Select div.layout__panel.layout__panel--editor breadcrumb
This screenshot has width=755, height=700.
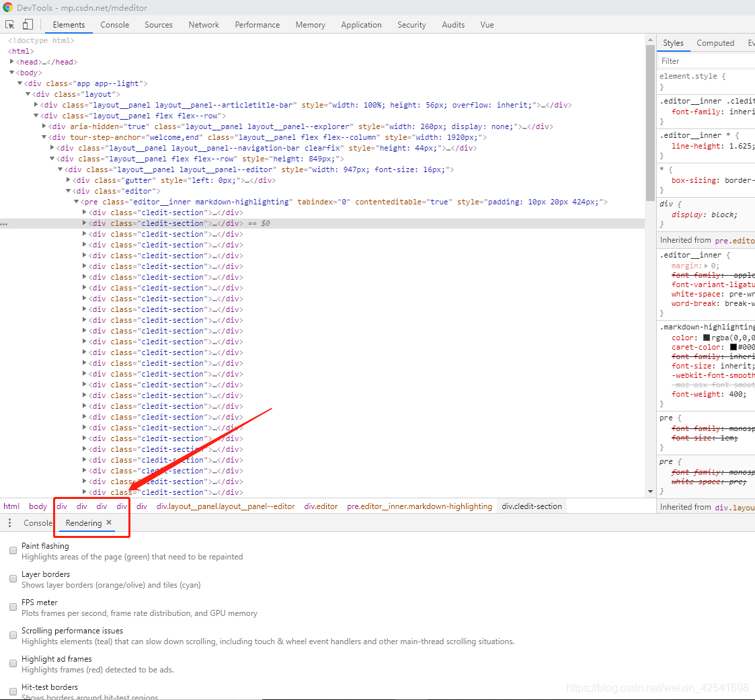(225, 506)
